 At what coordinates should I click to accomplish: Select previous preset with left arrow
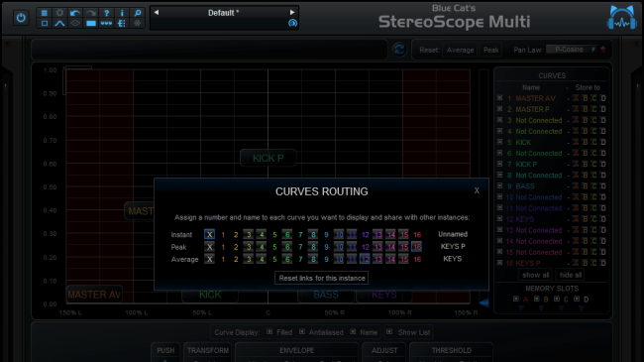point(157,12)
